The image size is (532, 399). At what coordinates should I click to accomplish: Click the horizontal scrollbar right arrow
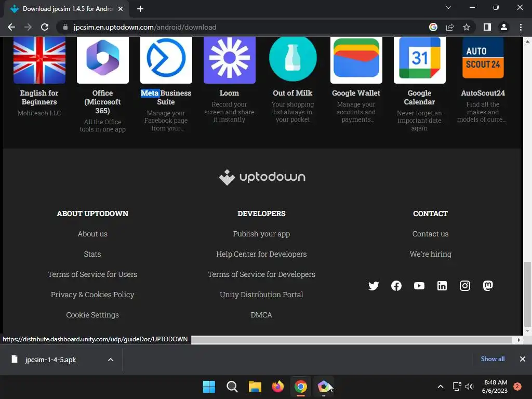coord(518,340)
